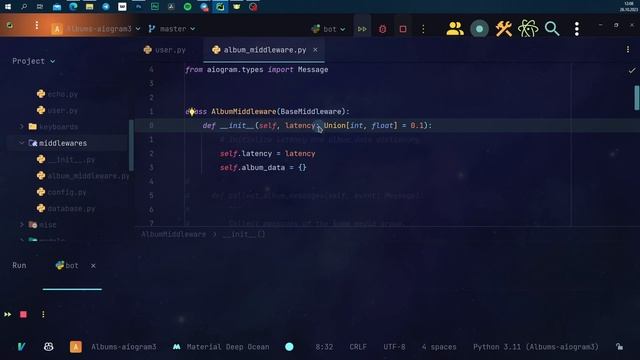
Task: Open Search Everywhere magnifier icon
Action: click(552, 29)
